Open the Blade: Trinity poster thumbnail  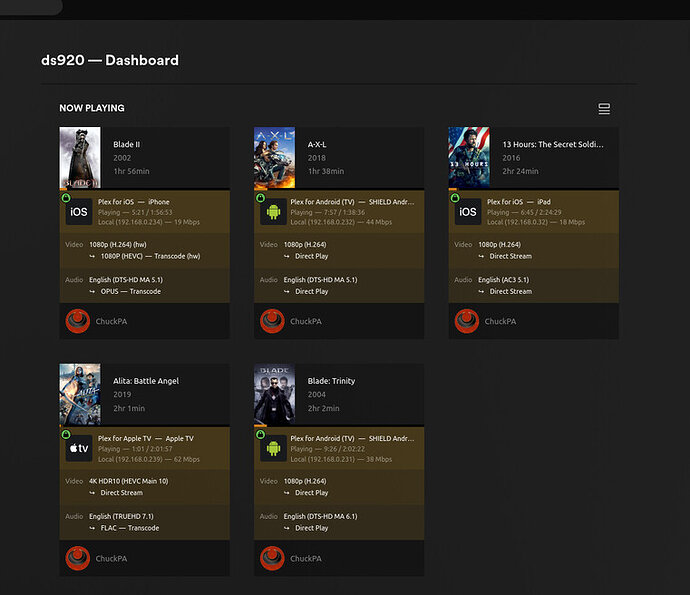point(274,394)
